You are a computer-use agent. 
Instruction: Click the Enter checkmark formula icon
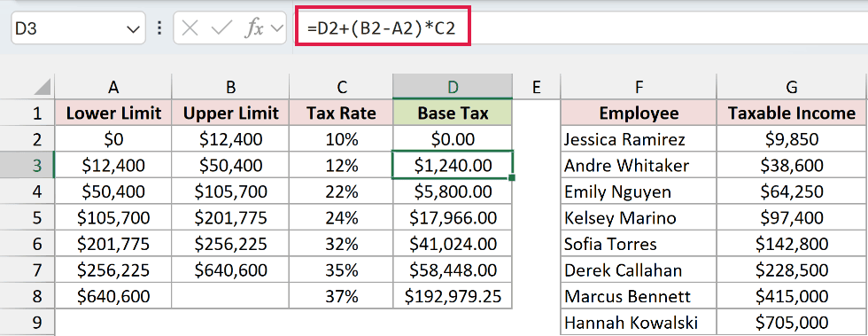221,28
